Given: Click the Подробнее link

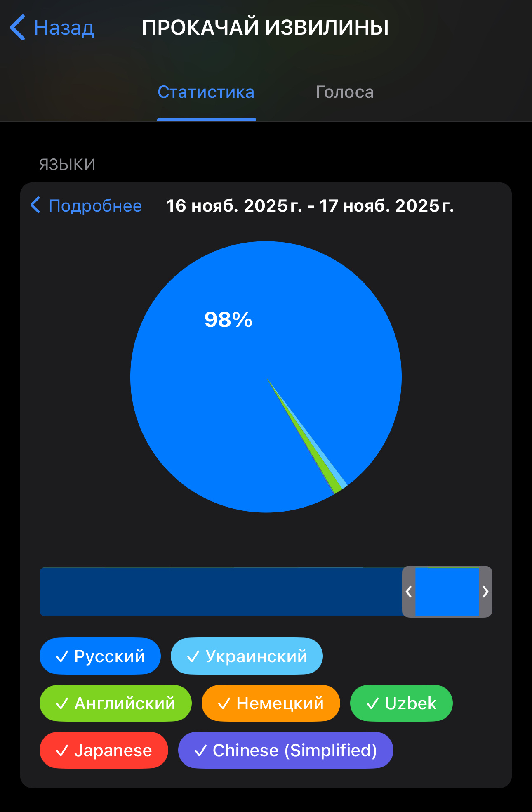Looking at the screenshot, I should (95, 205).
